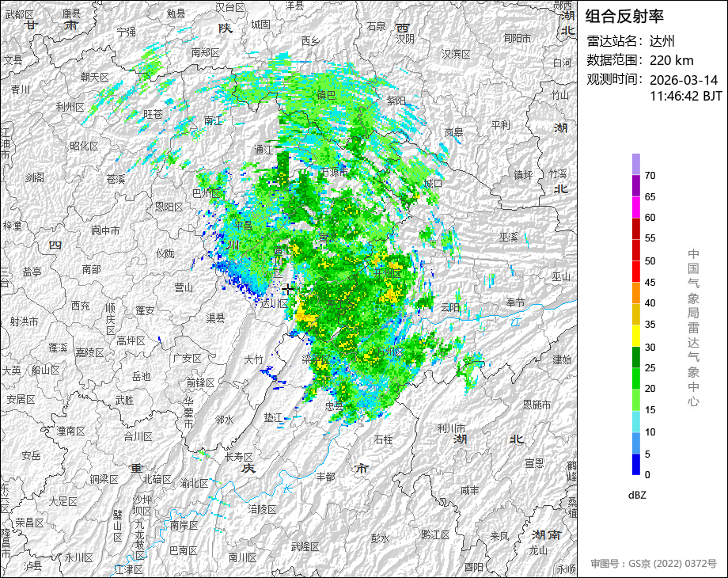This screenshot has height=578, width=728.
Task: Click the 岚皋 map label
Action: click(x=453, y=132)
